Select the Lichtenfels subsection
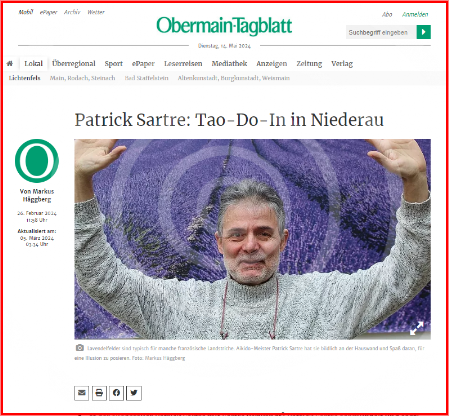Viewport: 449px width, 416px height. (25, 78)
